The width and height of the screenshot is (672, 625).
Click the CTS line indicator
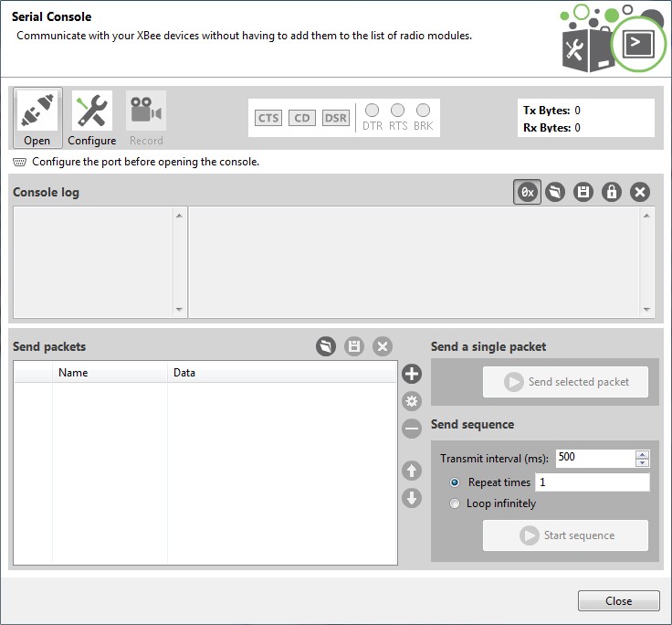268,118
